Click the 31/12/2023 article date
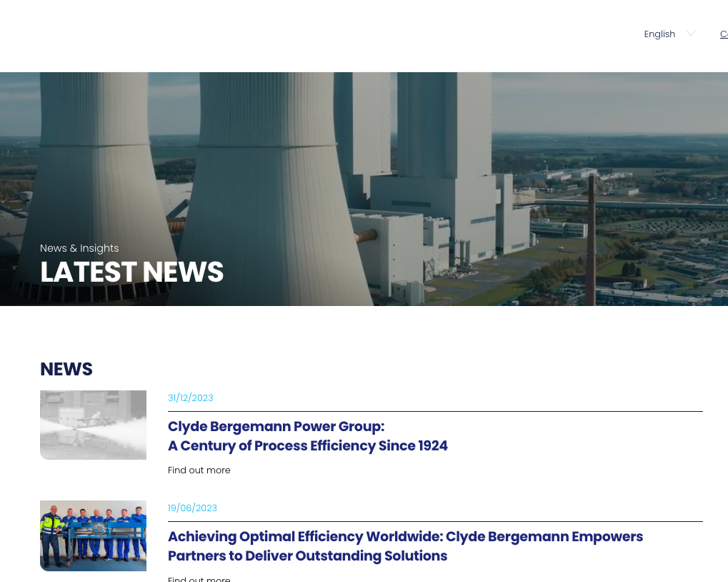The height and width of the screenshot is (582, 728). tap(190, 398)
